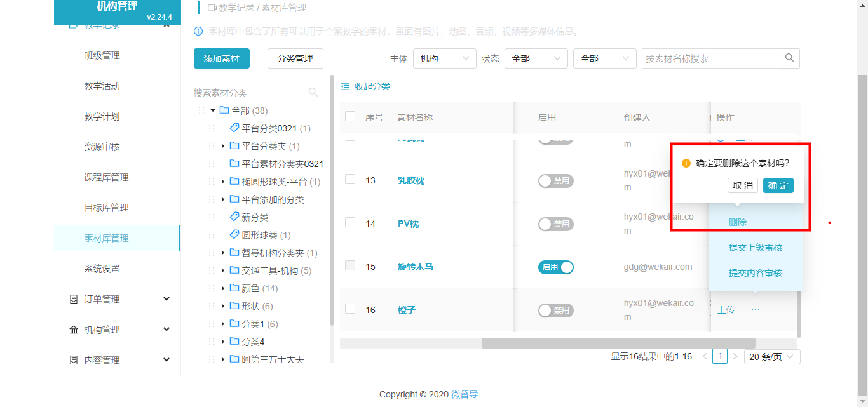Collapse the 全部 (38) tree node

click(213, 110)
